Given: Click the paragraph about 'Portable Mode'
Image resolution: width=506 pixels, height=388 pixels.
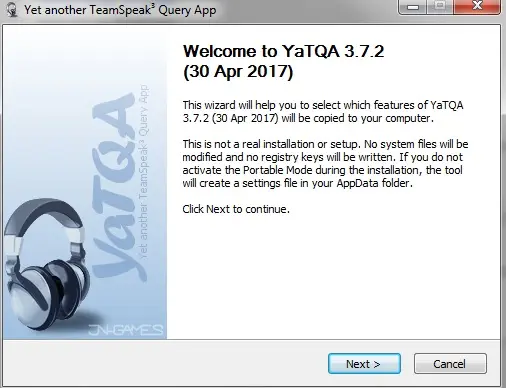Looking at the screenshot, I should pyautogui.click(x=325, y=164).
